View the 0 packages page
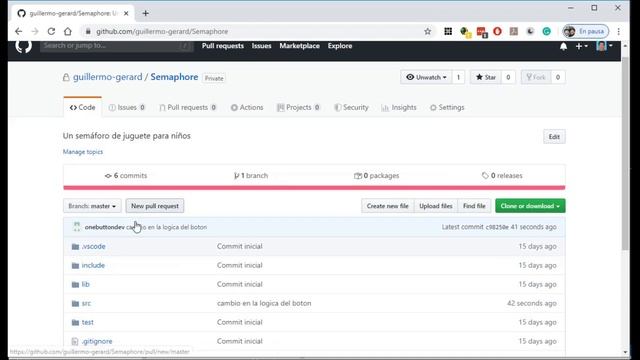Screen dimensions: 640x360 377,176
